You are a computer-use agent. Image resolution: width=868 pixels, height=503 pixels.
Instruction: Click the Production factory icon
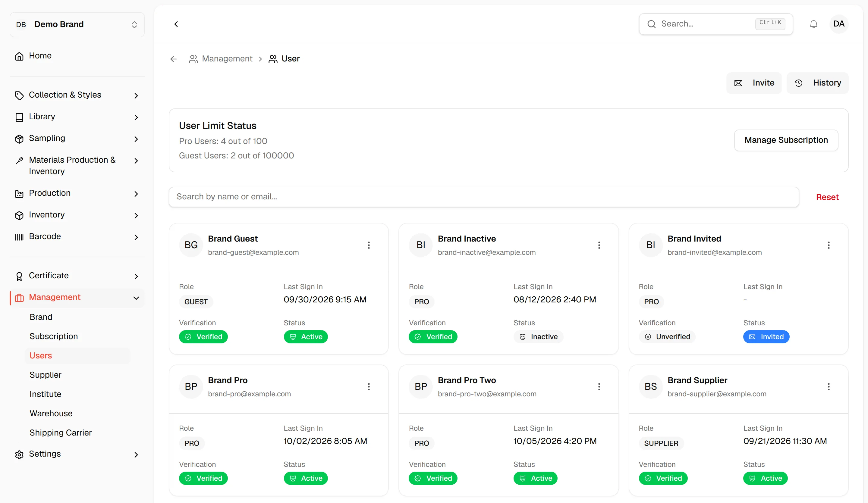[19, 193]
